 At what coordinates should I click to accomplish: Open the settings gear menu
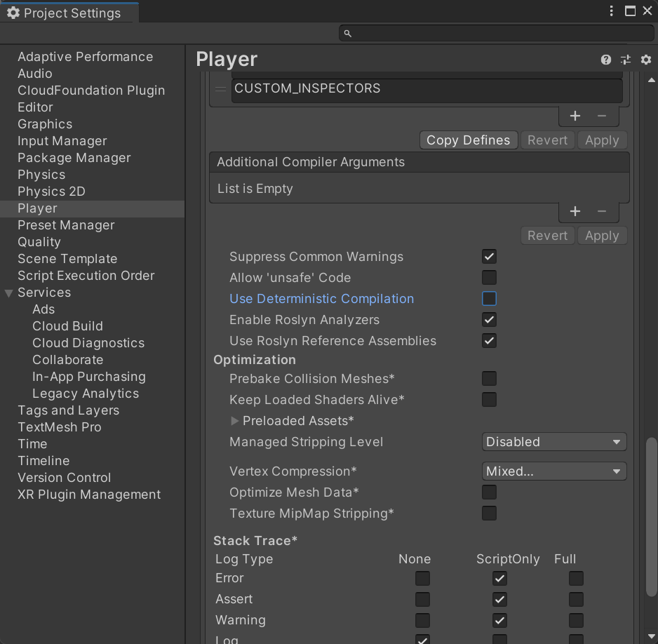(645, 60)
